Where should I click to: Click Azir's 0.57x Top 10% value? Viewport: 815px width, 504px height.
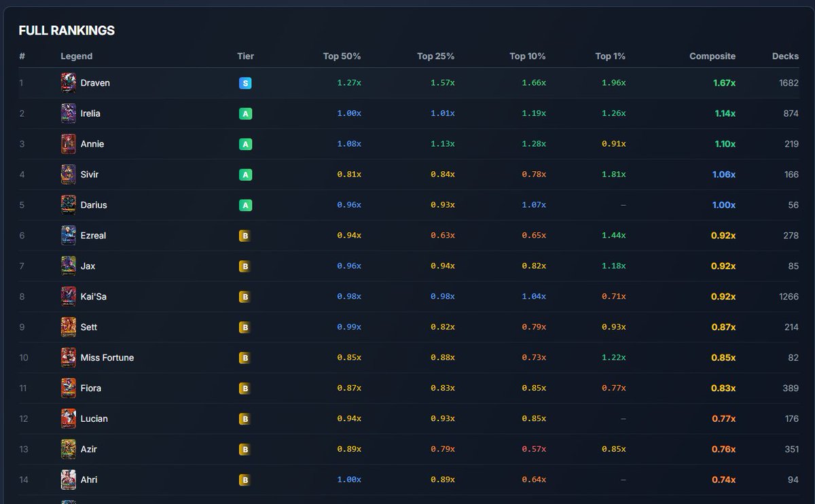[x=534, y=450]
